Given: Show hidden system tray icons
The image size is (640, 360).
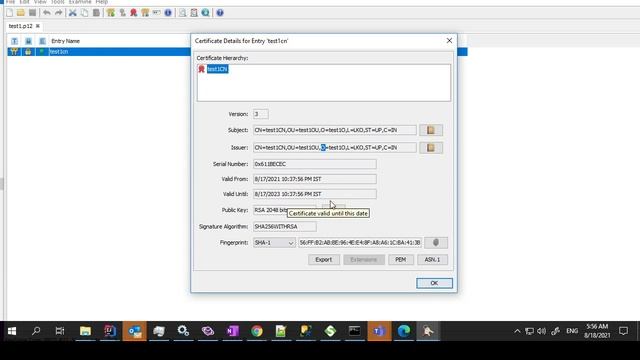Looking at the screenshot, I should click(517, 331).
